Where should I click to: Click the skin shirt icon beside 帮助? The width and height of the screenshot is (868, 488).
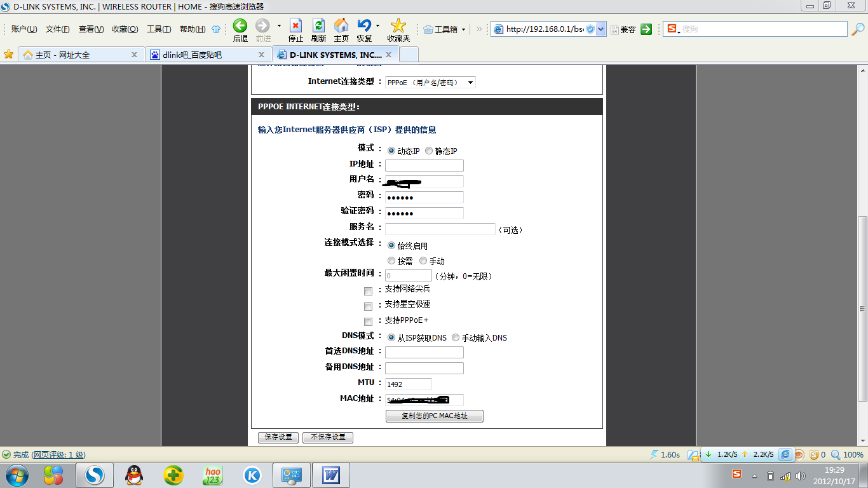(216, 29)
